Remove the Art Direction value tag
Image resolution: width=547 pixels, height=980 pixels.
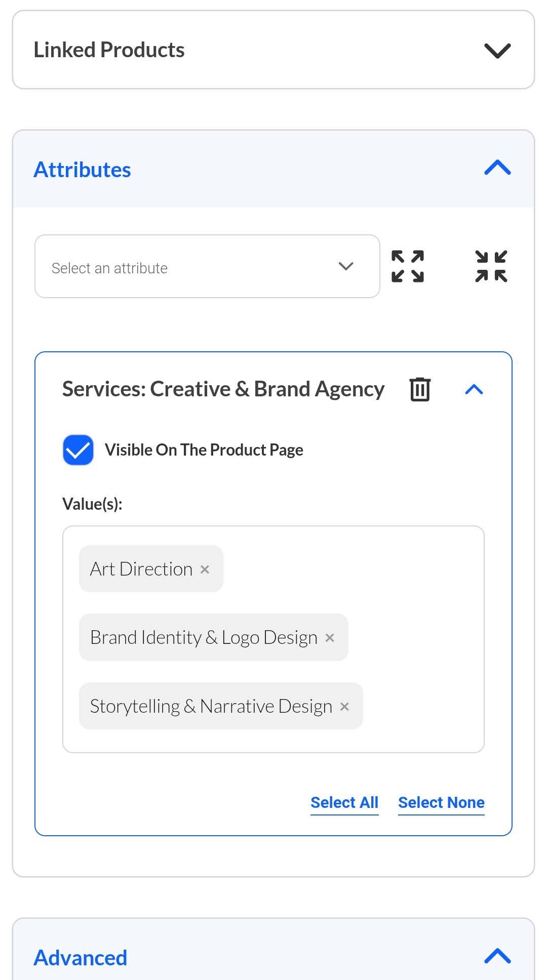click(x=205, y=569)
